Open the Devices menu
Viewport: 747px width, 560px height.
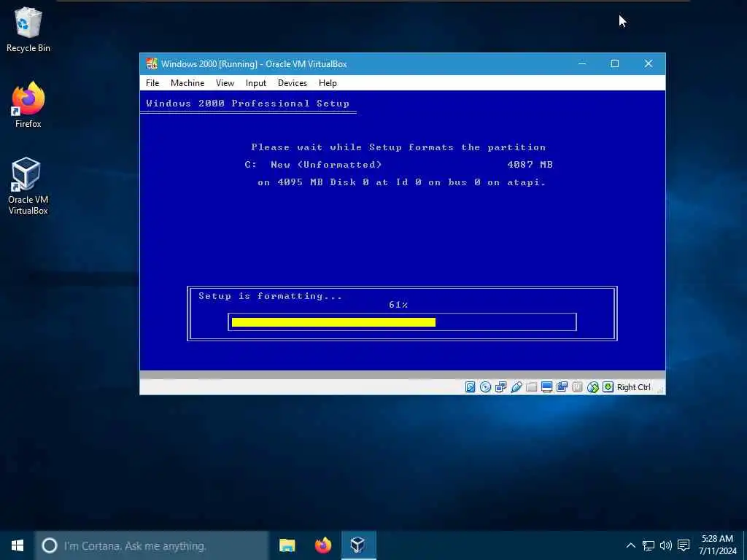tap(292, 83)
